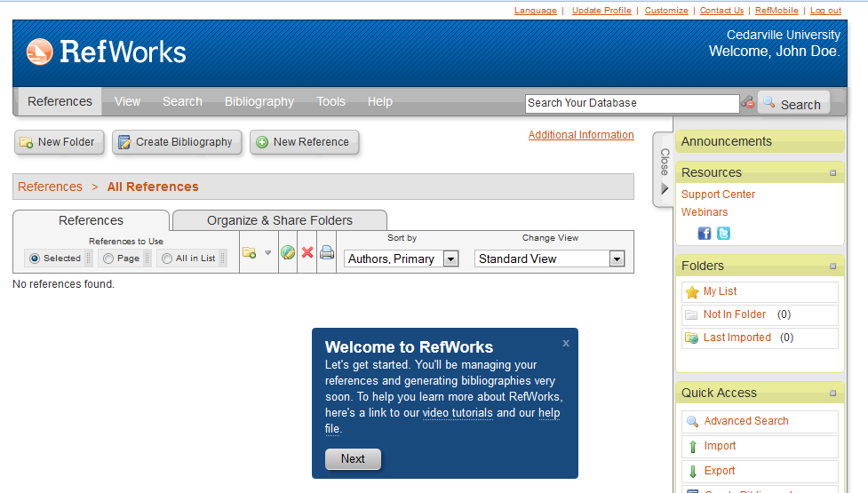Click the Language link
The height and width of the screenshot is (493, 868).
(x=536, y=11)
